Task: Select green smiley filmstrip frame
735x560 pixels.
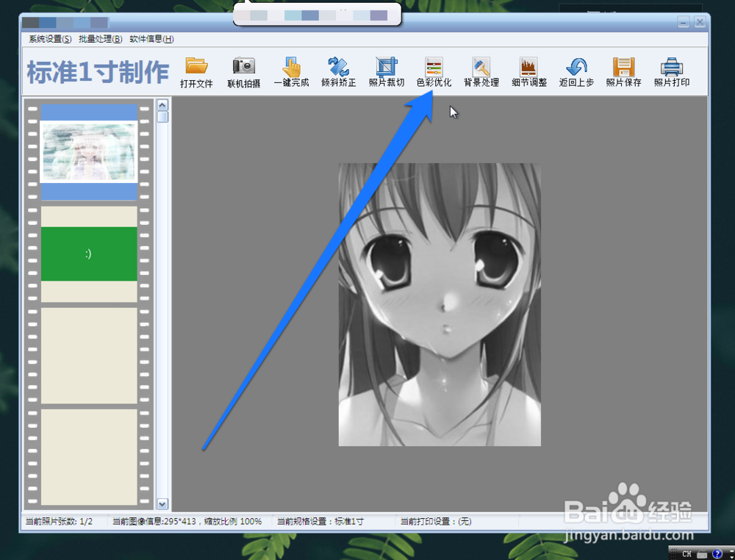Action: coord(89,254)
